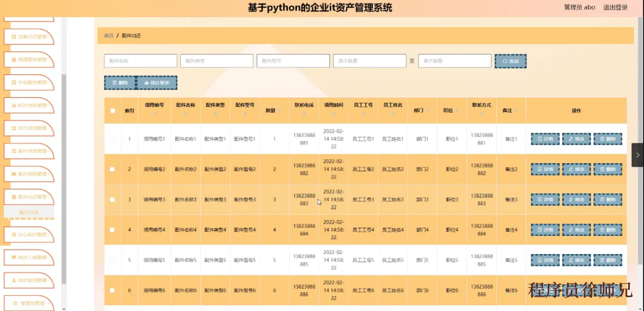
Task: Click the sidebar vertical scrollbar thumb
Action: [x=63, y=178]
